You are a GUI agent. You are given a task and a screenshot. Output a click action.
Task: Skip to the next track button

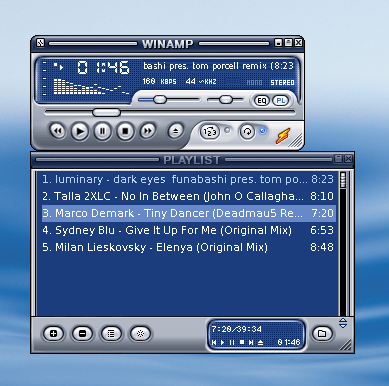click(x=148, y=131)
